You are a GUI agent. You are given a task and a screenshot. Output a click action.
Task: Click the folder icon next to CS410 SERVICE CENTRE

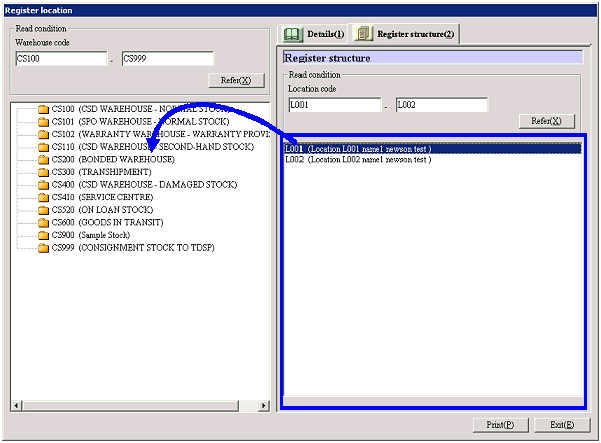click(x=43, y=197)
